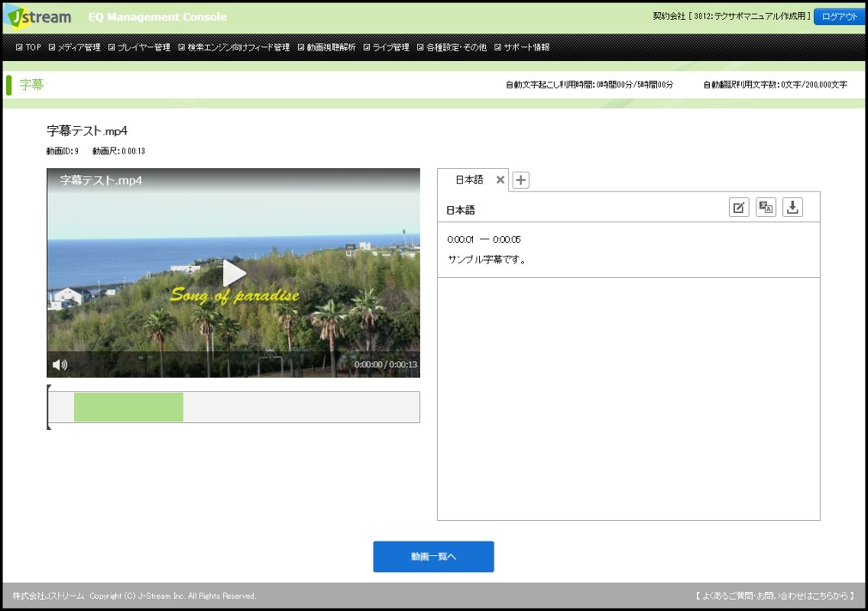This screenshot has height=611, width=868.
Task: Add a new language tab with plus
Action: point(520,180)
